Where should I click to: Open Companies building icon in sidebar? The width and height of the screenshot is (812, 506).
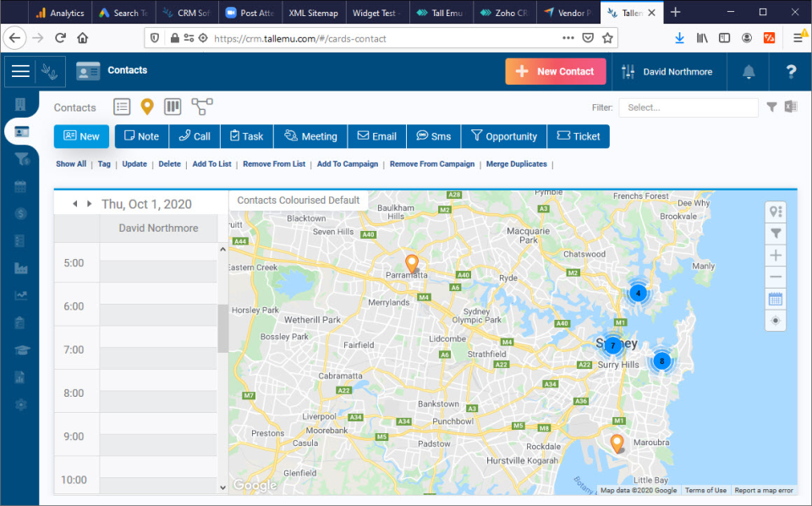[x=20, y=105]
